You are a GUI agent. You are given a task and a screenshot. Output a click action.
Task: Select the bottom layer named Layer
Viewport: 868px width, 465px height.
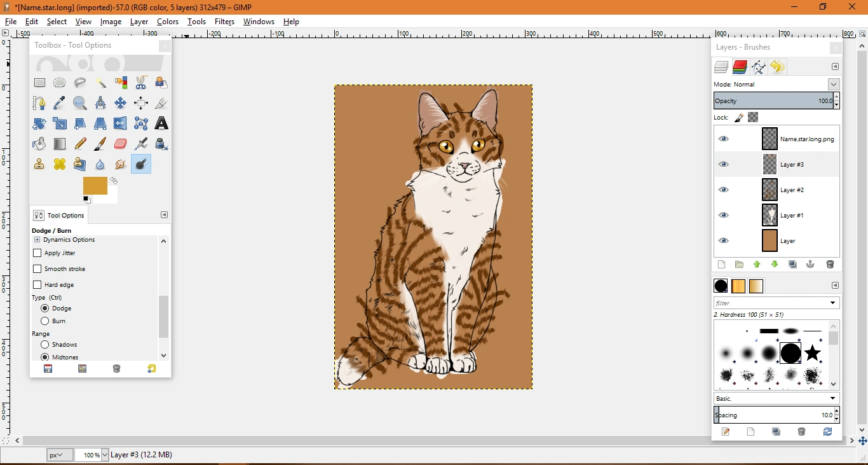(x=776, y=240)
